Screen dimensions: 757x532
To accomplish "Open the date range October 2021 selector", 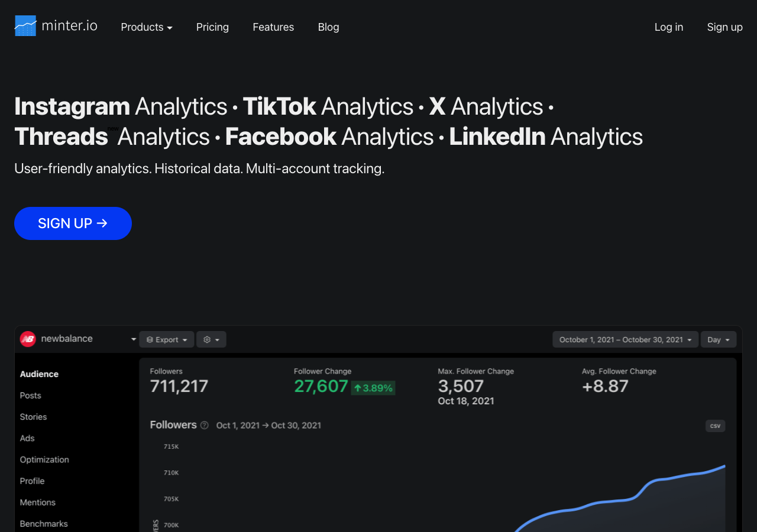I will tap(625, 339).
